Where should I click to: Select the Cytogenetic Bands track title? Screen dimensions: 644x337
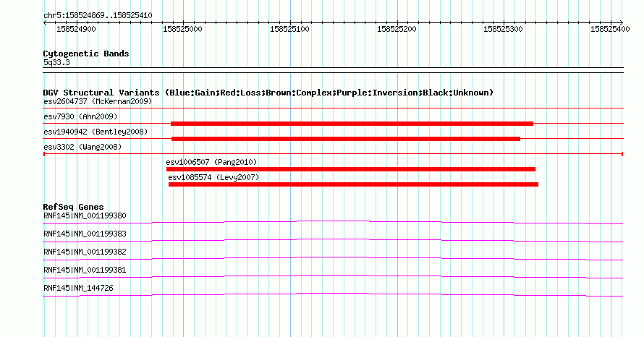click(86, 54)
